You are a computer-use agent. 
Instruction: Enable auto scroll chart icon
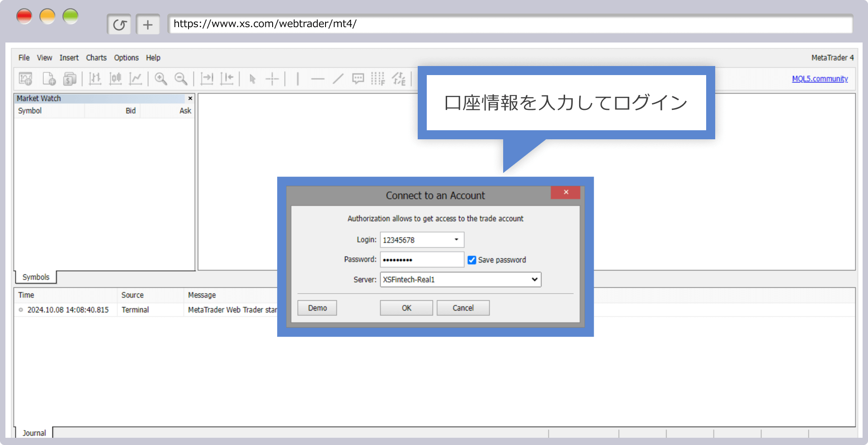[x=207, y=79]
